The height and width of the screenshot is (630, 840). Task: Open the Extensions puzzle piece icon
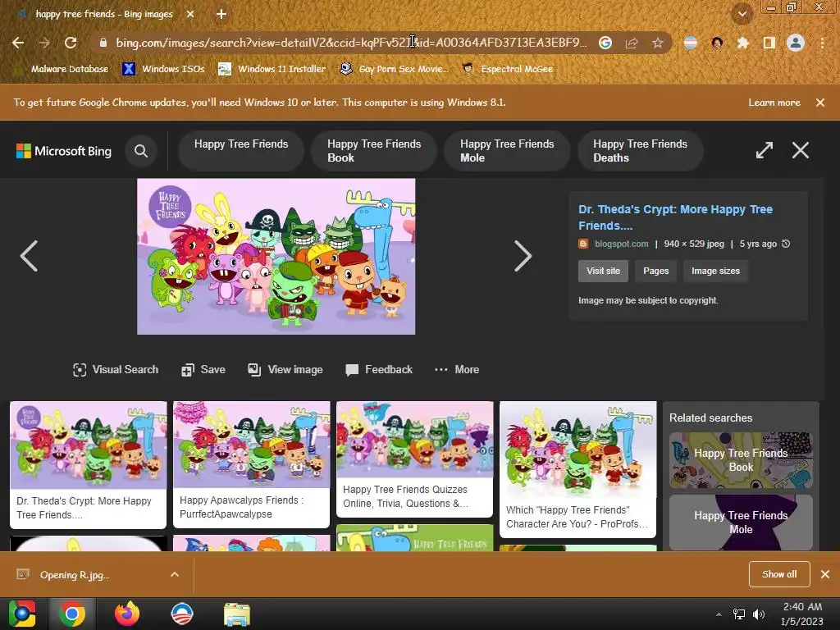(742, 43)
